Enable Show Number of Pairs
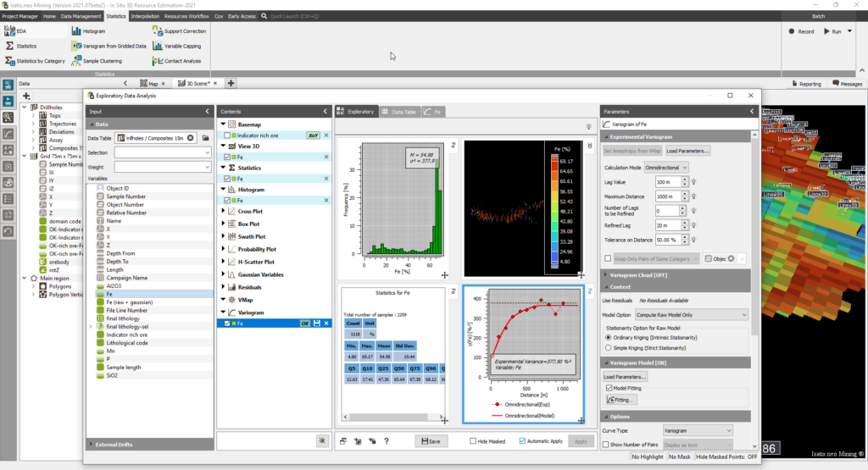 [605, 445]
